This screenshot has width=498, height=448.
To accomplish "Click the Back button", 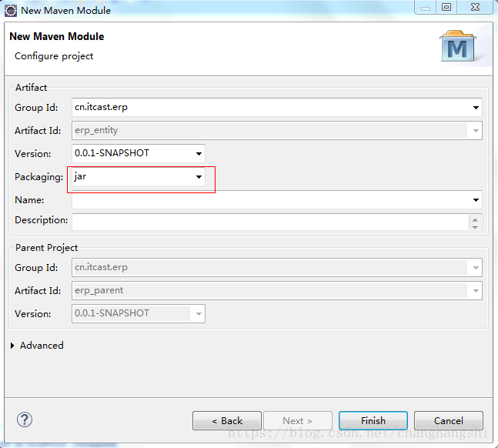I will click(x=227, y=421).
